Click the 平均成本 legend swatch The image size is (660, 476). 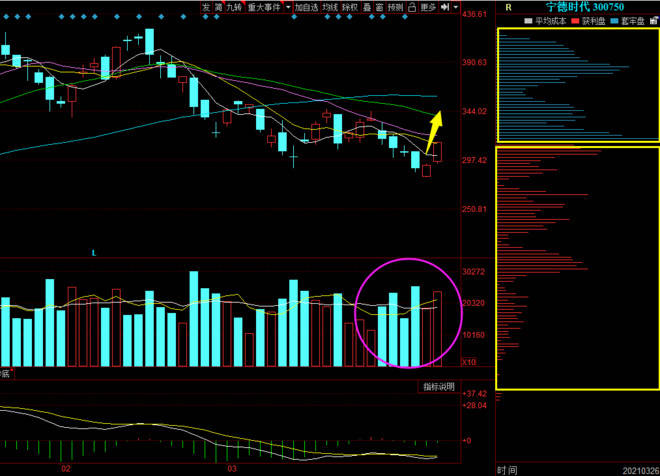pos(528,20)
